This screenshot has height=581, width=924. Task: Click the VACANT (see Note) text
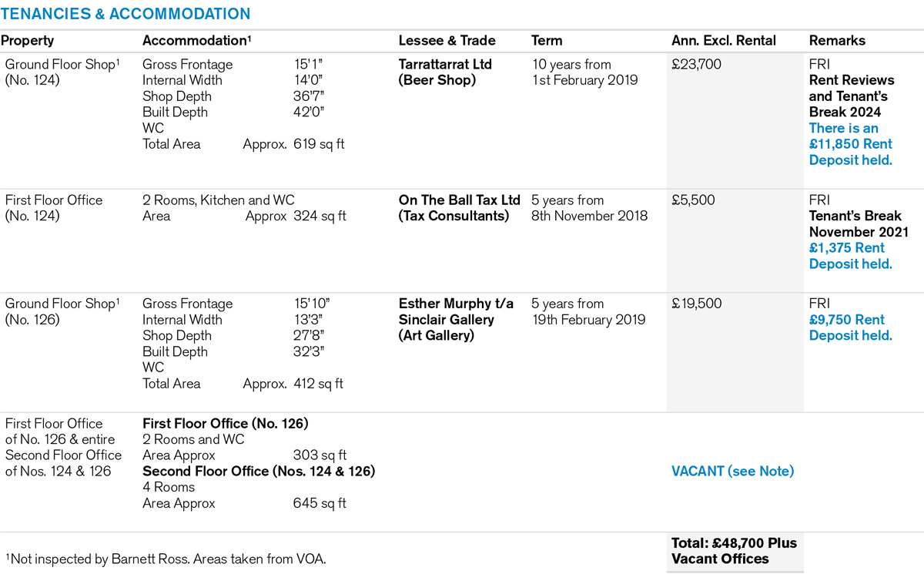point(732,471)
